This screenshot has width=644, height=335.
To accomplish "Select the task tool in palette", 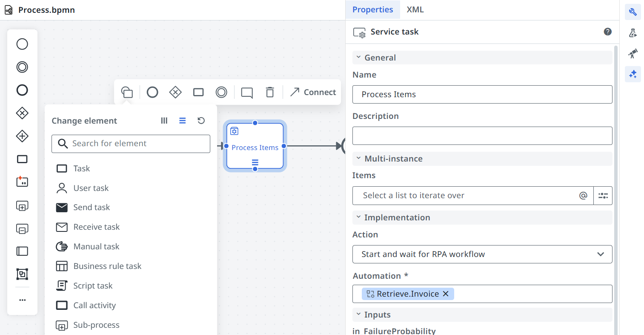I will pos(22,159).
